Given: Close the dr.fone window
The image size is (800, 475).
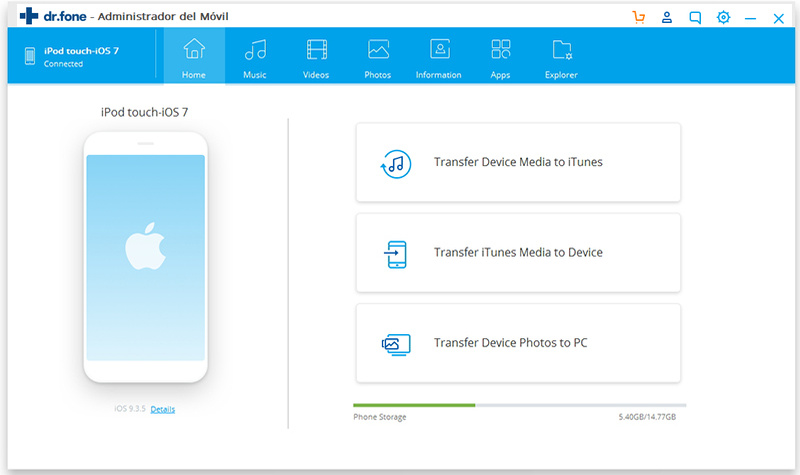Looking at the screenshot, I should click(778, 19).
